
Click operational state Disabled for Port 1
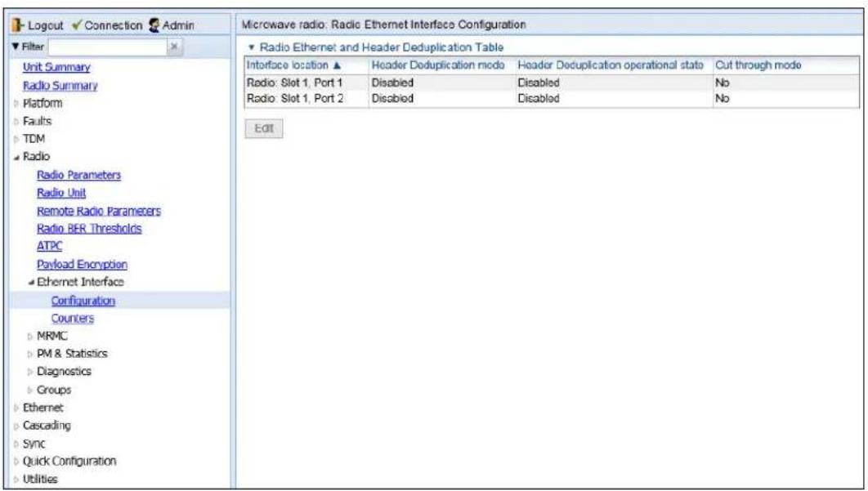click(539, 83)
